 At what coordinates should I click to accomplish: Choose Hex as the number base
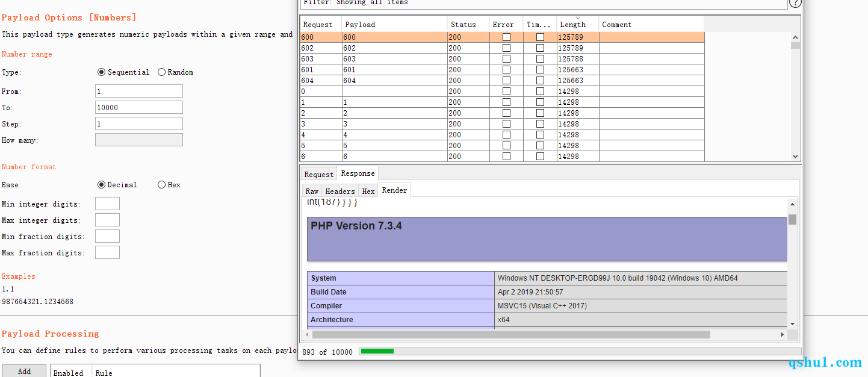pos(161,185)
